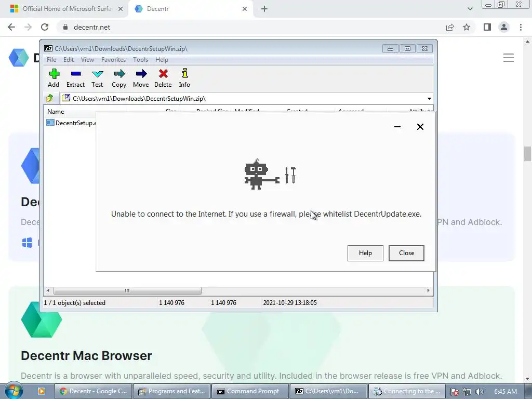Click the 2021-10-29 13:18:05 status date
532x399 pixels.
(x=290, y=303)
